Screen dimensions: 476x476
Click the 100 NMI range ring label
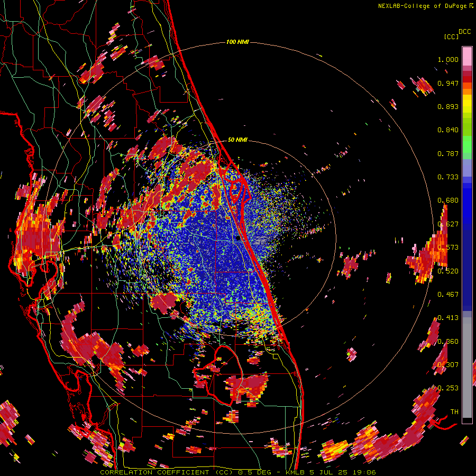point(237,42)
